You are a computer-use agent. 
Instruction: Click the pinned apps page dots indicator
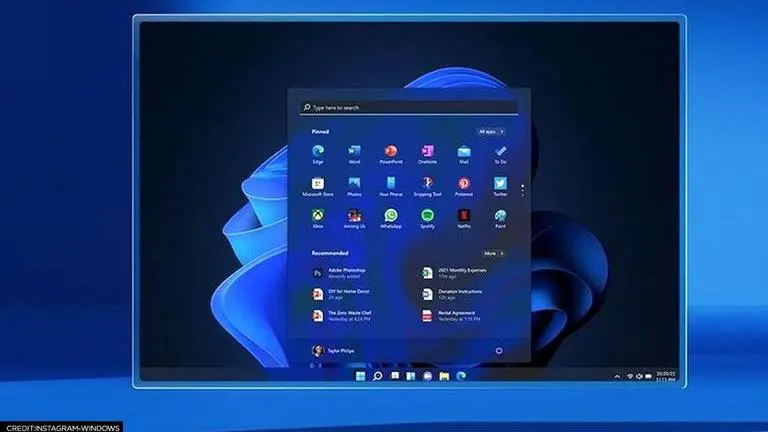[x=523, y=190]
